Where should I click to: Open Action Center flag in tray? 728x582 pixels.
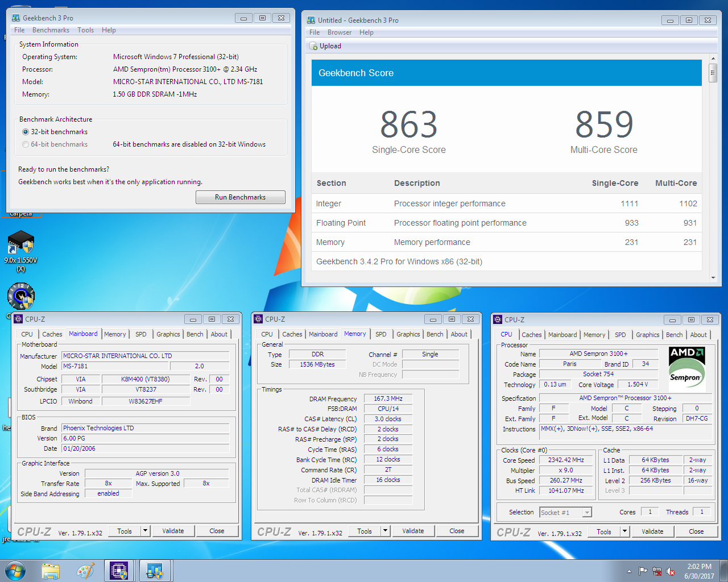pos(643,571)
